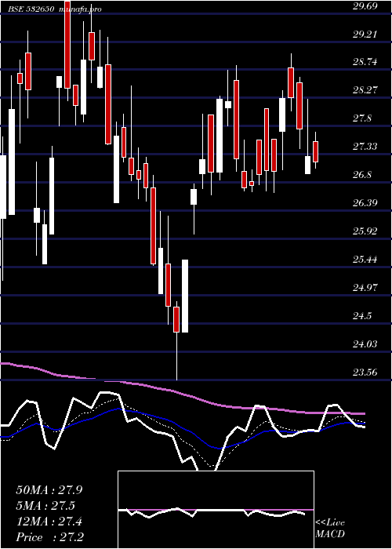Click inside the MACD inset chart box
The width and height of the screenshot is (392, 549).
[216, 510]
